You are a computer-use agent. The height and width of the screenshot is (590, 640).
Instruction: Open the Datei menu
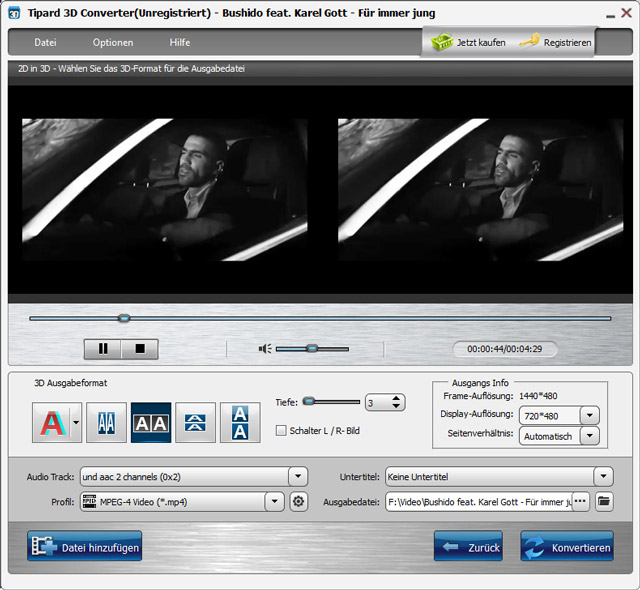click(45, 42)
